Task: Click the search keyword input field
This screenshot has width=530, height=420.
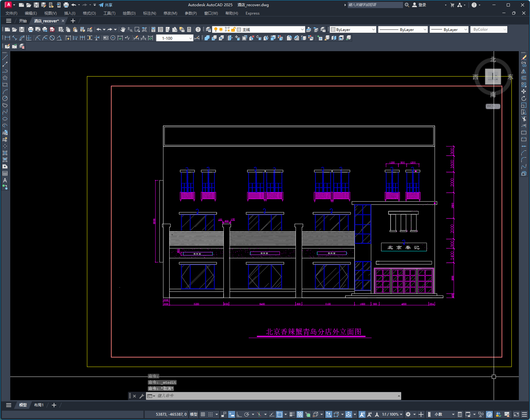Action: [375, 5]
